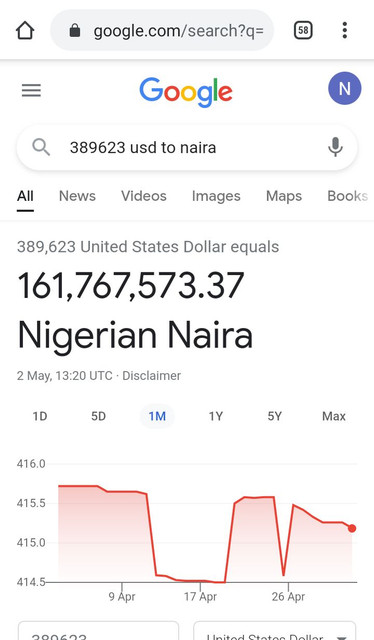The width and height of the screenshot is (374, 640).
Task: Click the red endpoint marker on chart
Action: click(x=352, y=528)
